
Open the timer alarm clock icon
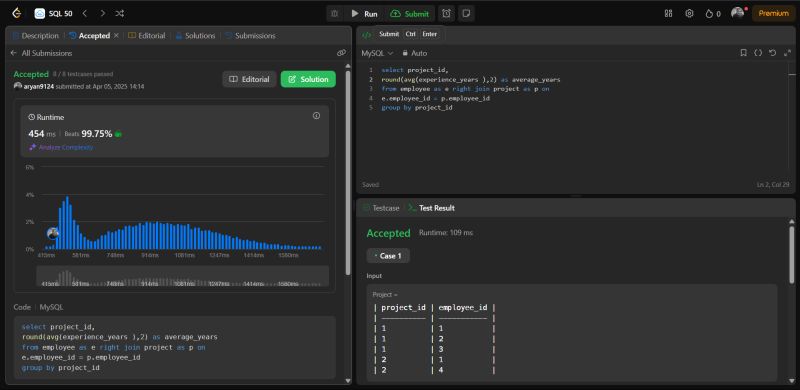[446, 14]
